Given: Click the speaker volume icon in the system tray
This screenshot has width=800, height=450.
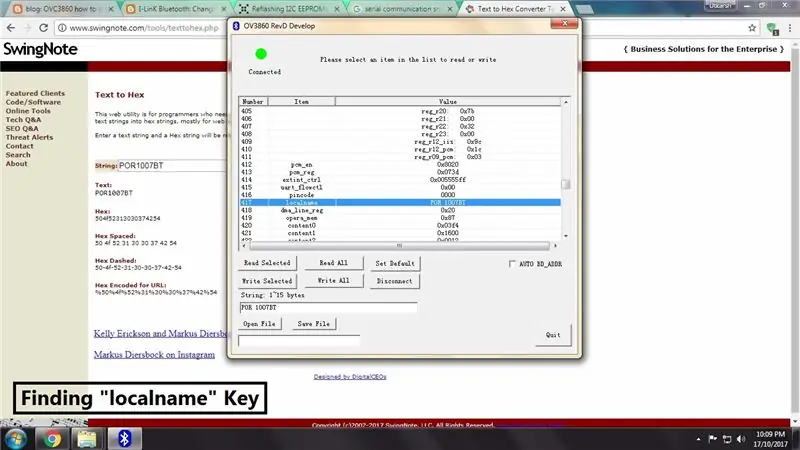Looking at the screenshot, I should [741, 439].
